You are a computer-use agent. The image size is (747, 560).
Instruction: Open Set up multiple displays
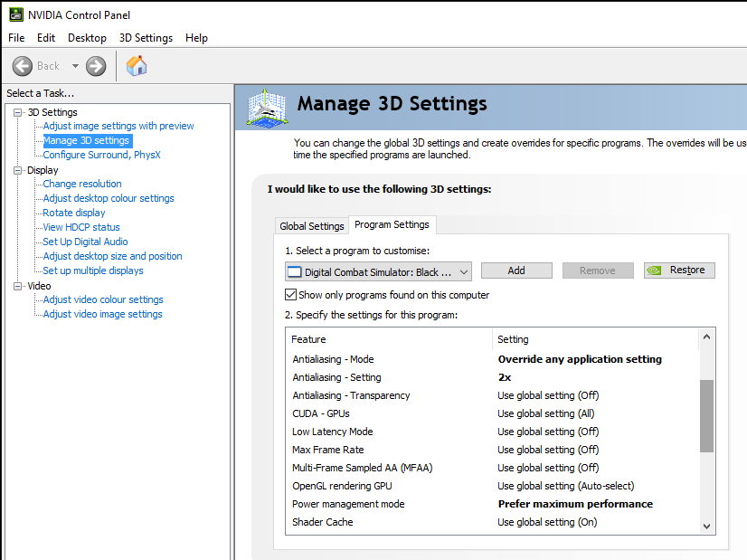tap(93, 271)
